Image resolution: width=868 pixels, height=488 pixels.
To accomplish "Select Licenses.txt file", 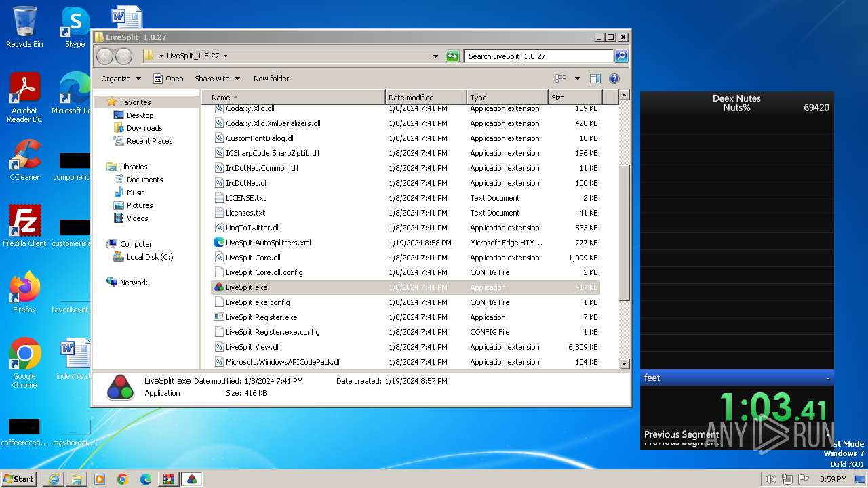I will 245,213.
